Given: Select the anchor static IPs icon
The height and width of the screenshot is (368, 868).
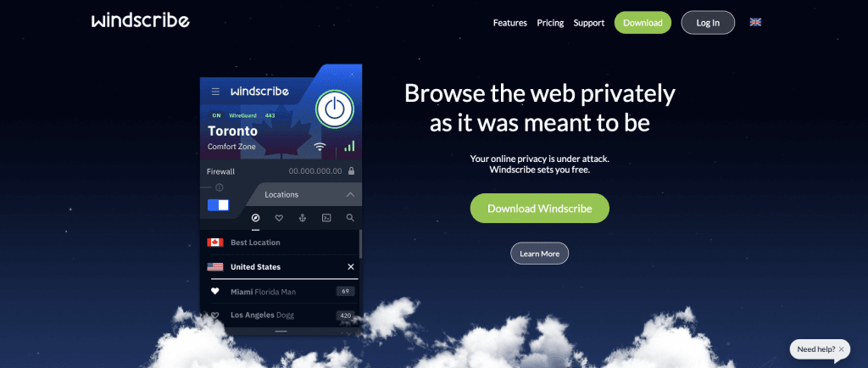Looking at the screenshot, I should tap(303, 218).
